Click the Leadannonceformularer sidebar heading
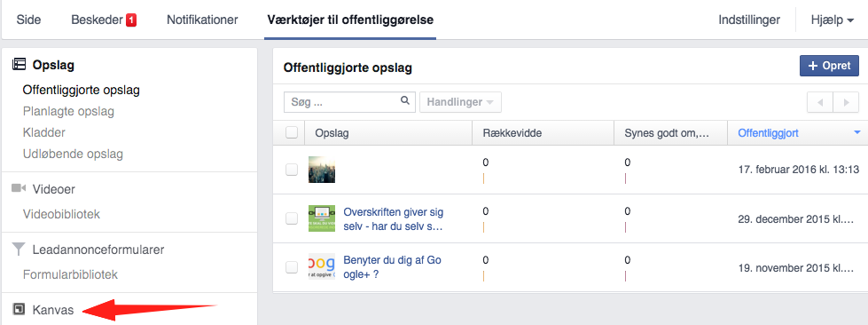The image size is (868, 325). pyautogui.click(x=98, y=250)
